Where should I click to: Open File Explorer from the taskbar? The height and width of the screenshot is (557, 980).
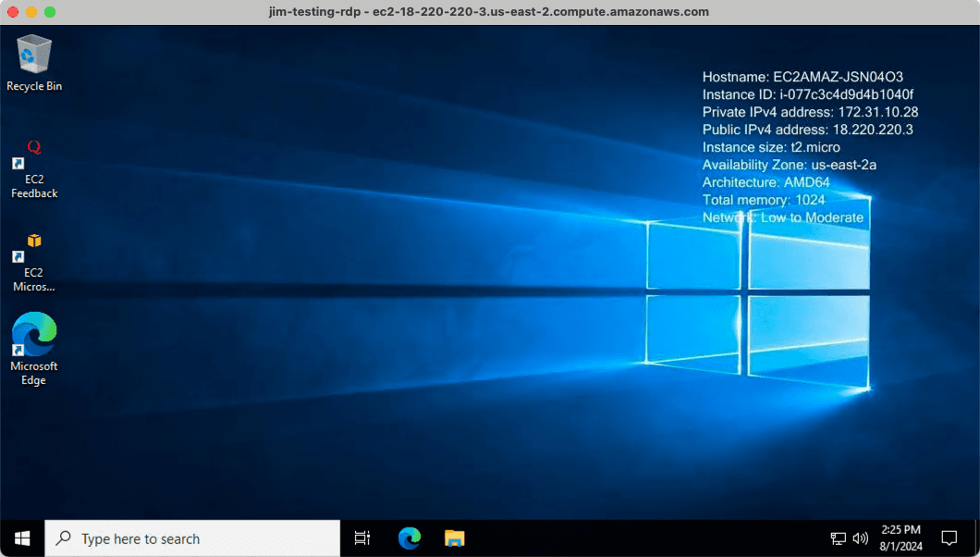point(454,538)
